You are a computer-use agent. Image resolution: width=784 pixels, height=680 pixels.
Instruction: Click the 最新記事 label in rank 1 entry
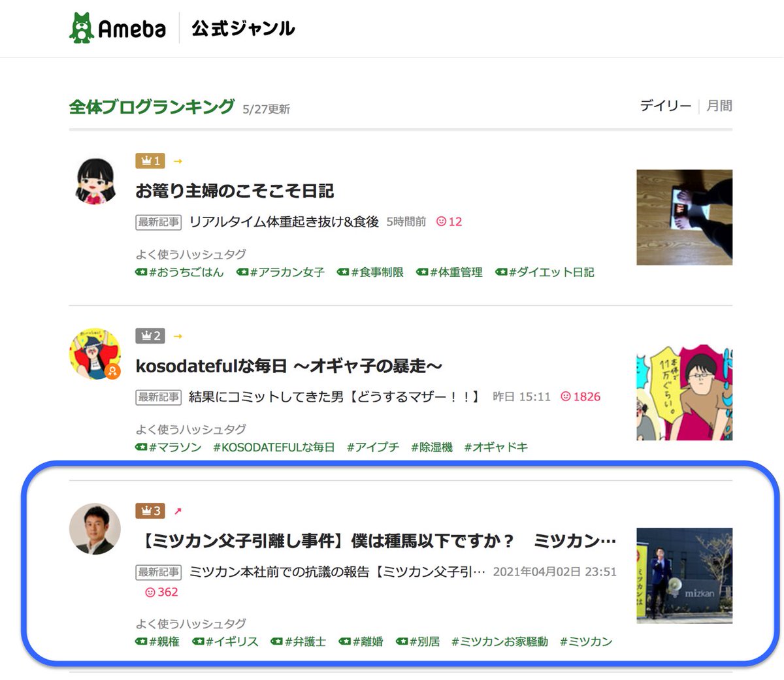(159, 222)
